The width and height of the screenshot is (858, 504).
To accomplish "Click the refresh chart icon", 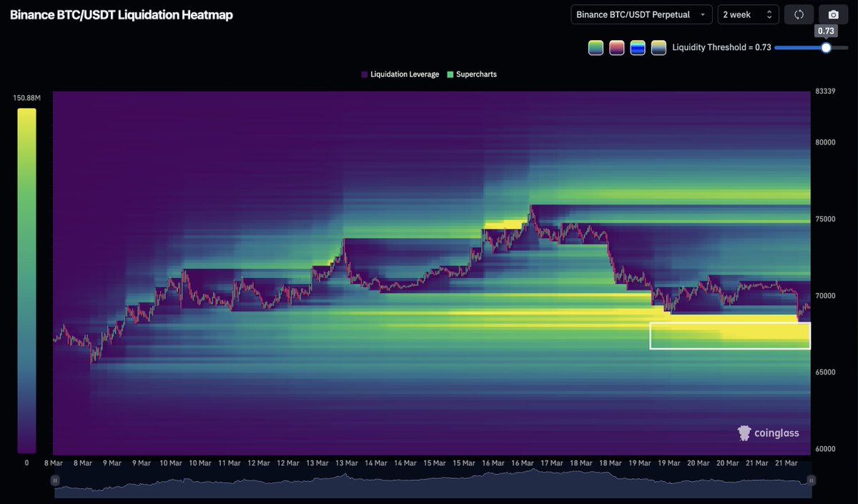I will [799, 14].
